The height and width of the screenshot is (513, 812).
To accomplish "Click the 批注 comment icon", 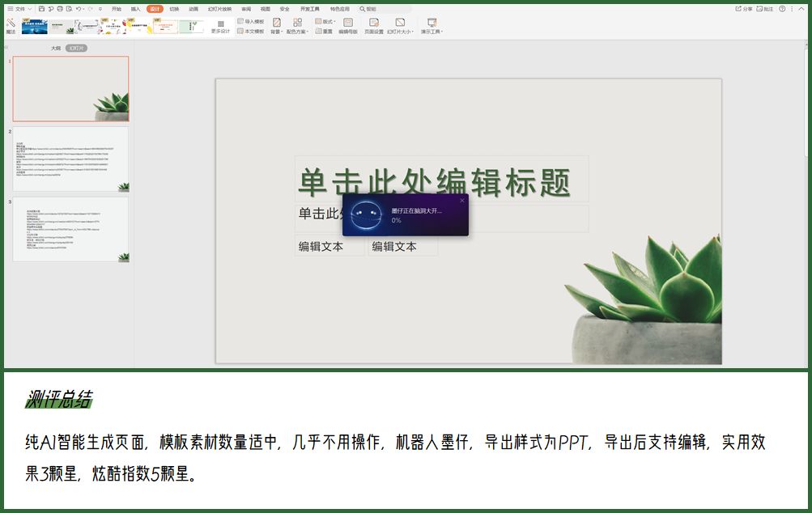I will tap(764, 9).
